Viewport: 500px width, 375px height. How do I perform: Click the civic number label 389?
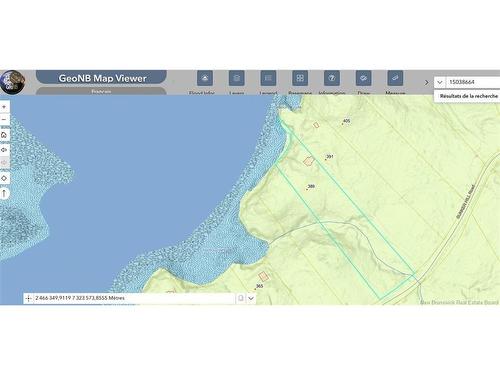311,186
